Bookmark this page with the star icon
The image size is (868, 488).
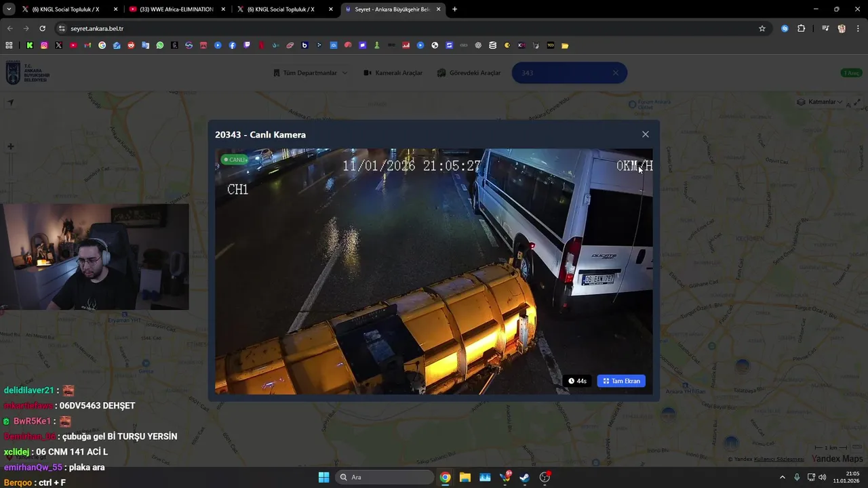click(x=762, y=28)
